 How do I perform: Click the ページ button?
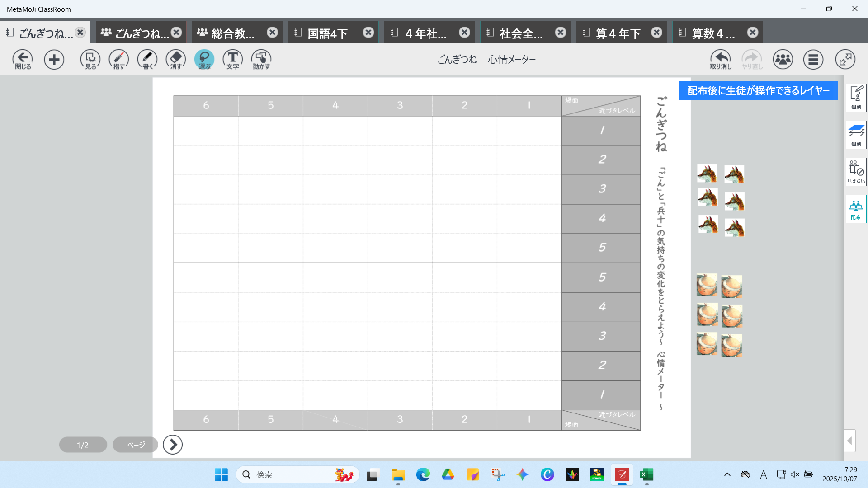[136, 445]
